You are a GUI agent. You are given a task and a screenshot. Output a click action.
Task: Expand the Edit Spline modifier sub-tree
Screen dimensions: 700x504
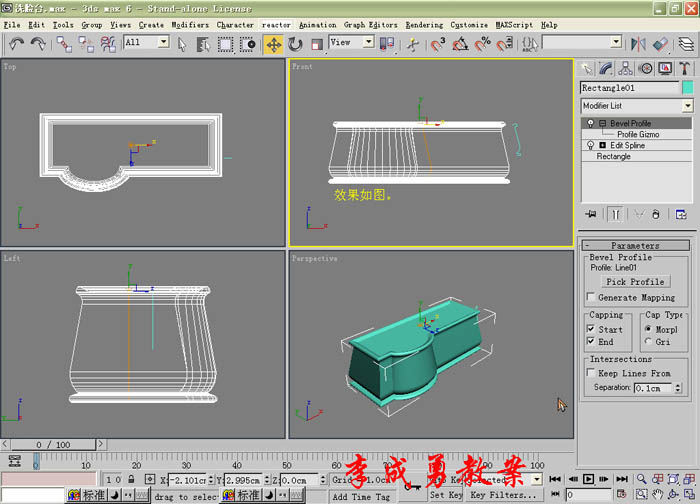pyautogui.click(x=602, y=146)
